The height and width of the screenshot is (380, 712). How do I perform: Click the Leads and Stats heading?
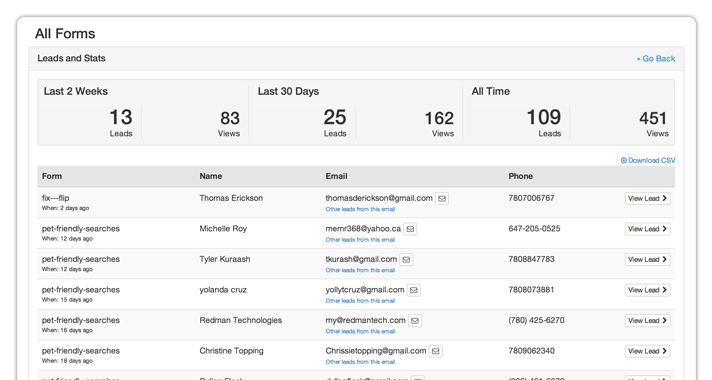pyautogui.click(x=71, y=58)
